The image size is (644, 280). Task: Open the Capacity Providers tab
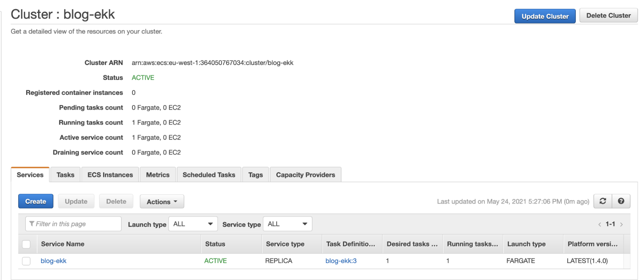coord(305,175)
